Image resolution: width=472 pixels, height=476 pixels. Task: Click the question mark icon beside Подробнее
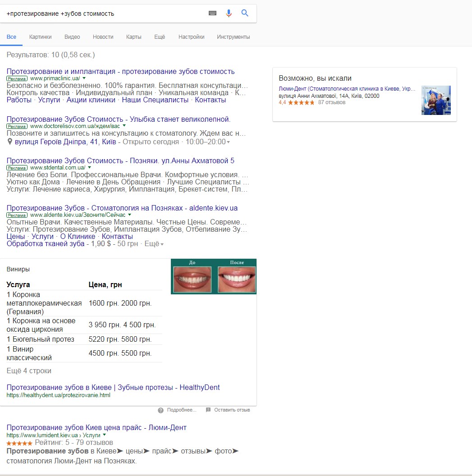tap(160, 411)
